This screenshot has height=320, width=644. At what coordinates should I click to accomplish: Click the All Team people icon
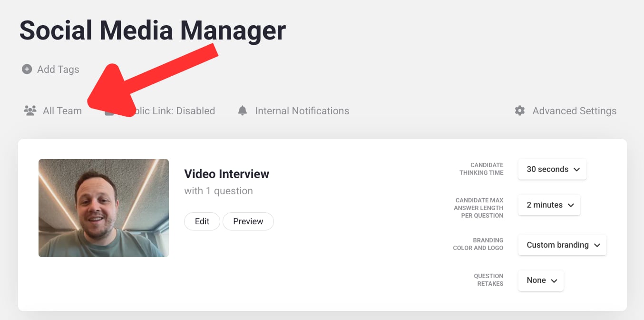[x=30, y=111]
